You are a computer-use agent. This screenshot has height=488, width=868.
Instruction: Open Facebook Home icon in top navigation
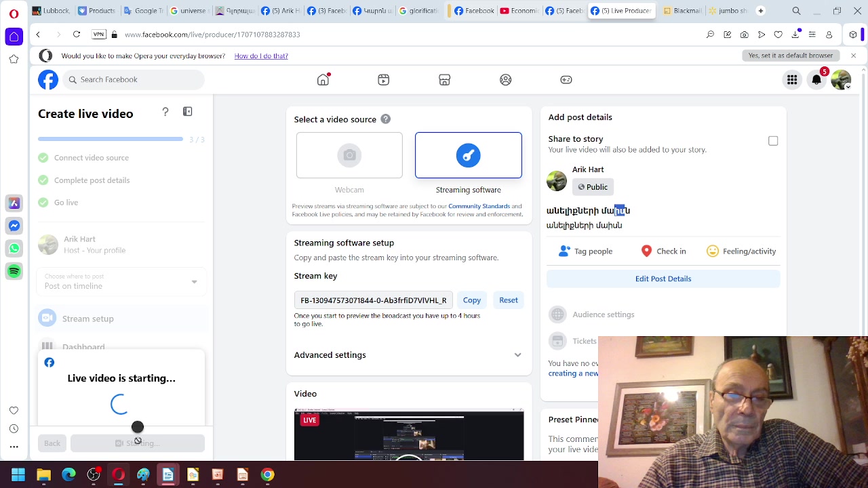tap(323, 80)
